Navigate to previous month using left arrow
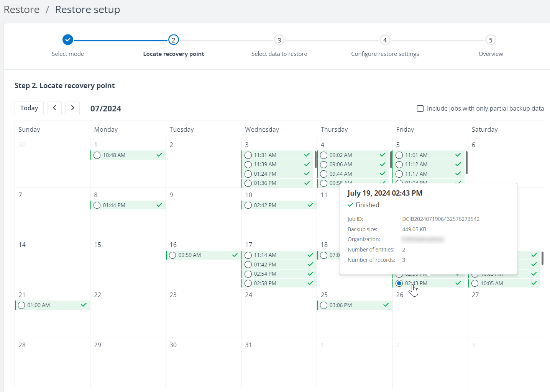This screenshot has height=392, width=550. pyautogui.click(x=54, y=108)
